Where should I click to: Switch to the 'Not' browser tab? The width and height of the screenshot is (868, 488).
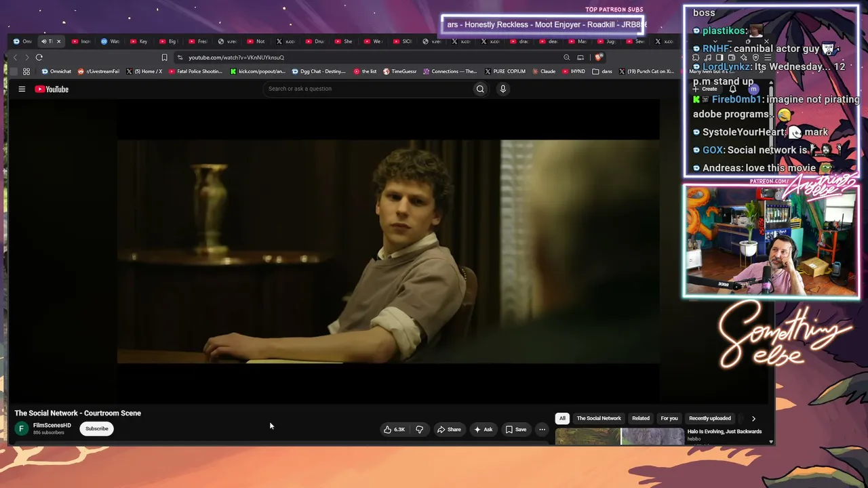256,41
